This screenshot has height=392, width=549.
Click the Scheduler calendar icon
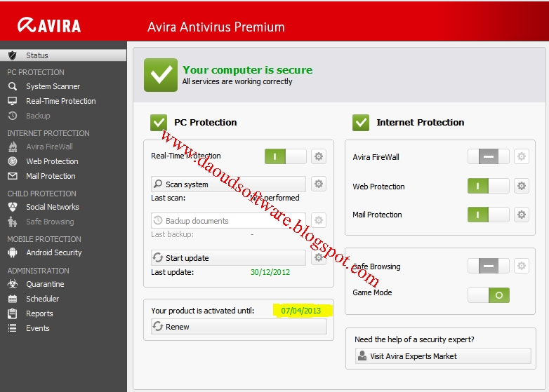pyautogui.click(x=13, y=299)
